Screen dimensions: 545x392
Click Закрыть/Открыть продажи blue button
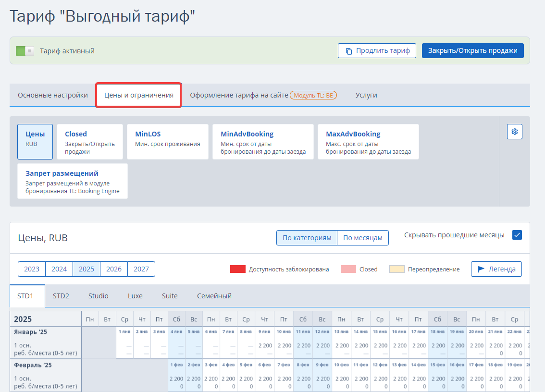point(473,51)
